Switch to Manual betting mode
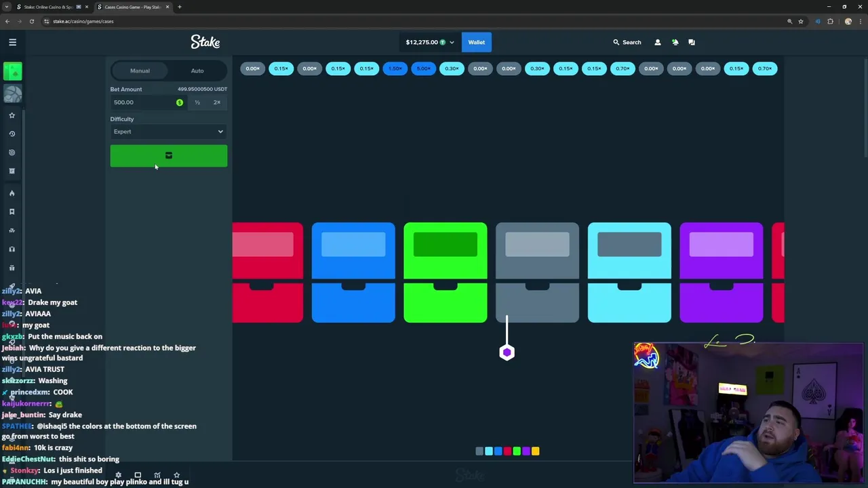Screen dimensions: 868x488 140,70
